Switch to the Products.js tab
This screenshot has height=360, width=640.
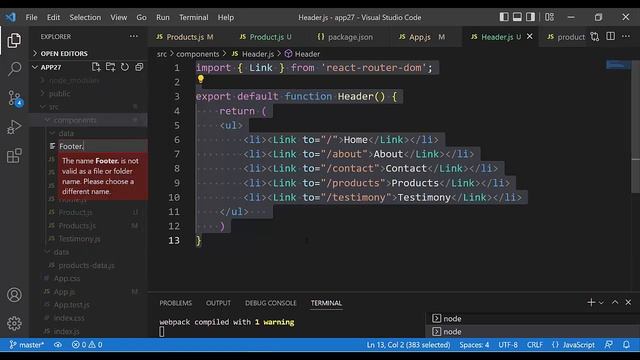point(185,37)
